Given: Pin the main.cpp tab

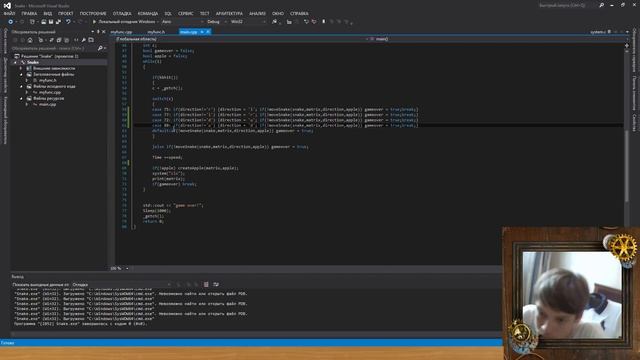Looking at the screenshot, I should point(202,32).
